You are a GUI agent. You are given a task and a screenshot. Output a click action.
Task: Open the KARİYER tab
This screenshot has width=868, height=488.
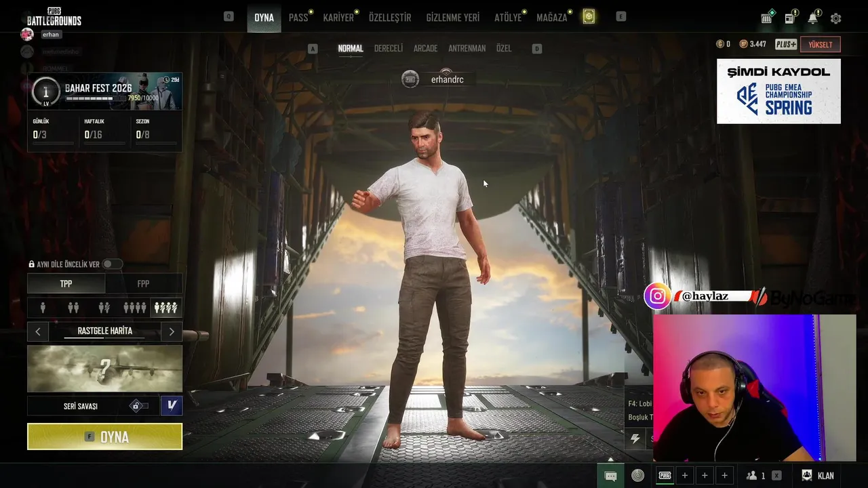338,18
